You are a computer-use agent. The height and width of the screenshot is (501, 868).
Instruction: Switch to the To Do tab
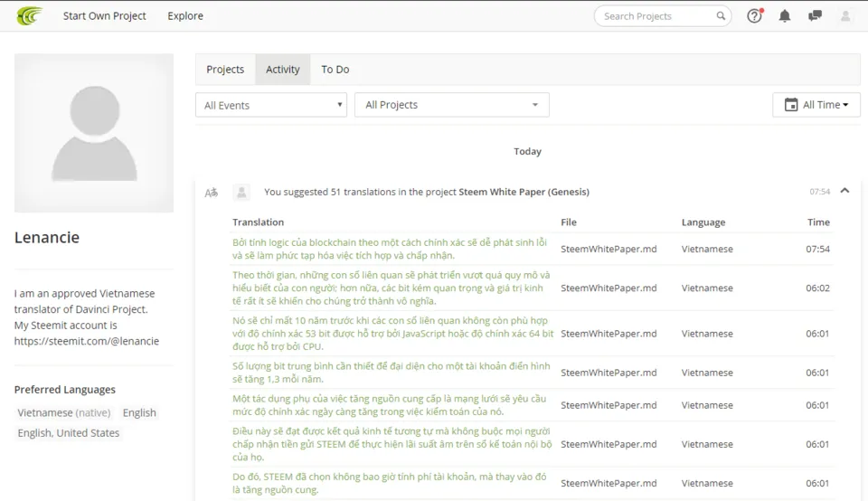point(335,70)
